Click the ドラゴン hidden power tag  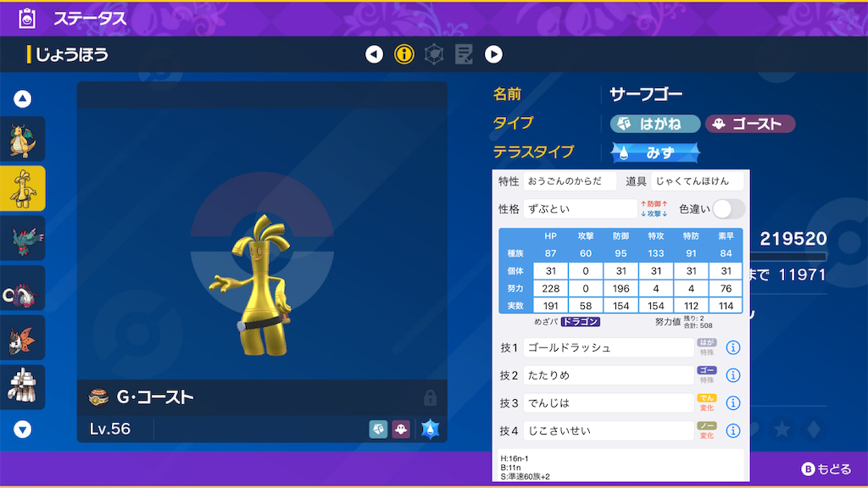click(x=580, y=321)
